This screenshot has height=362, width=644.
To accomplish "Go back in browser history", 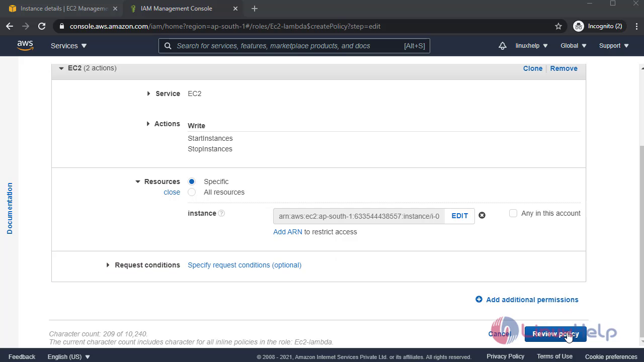I will (x=10, y=26).
